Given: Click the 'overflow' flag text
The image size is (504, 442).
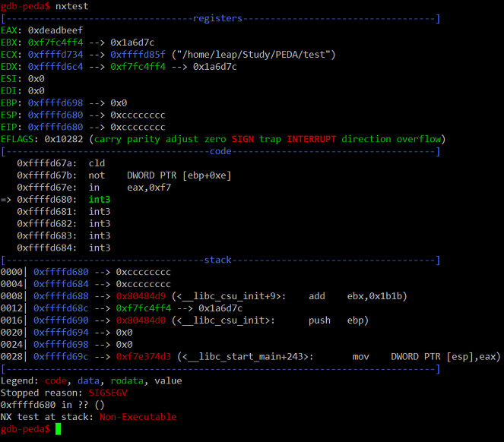Looking at the screenshot, I should (x=418, y=139).
